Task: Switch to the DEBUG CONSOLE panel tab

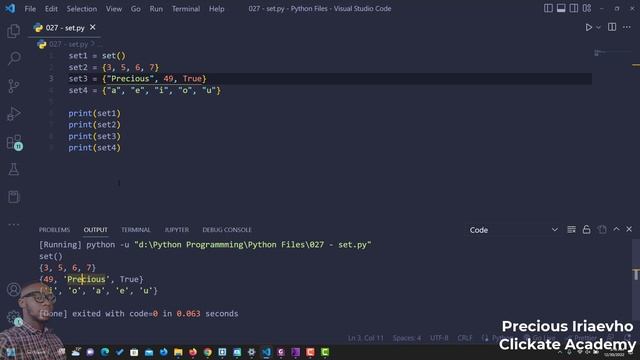Action: [227, 230]
